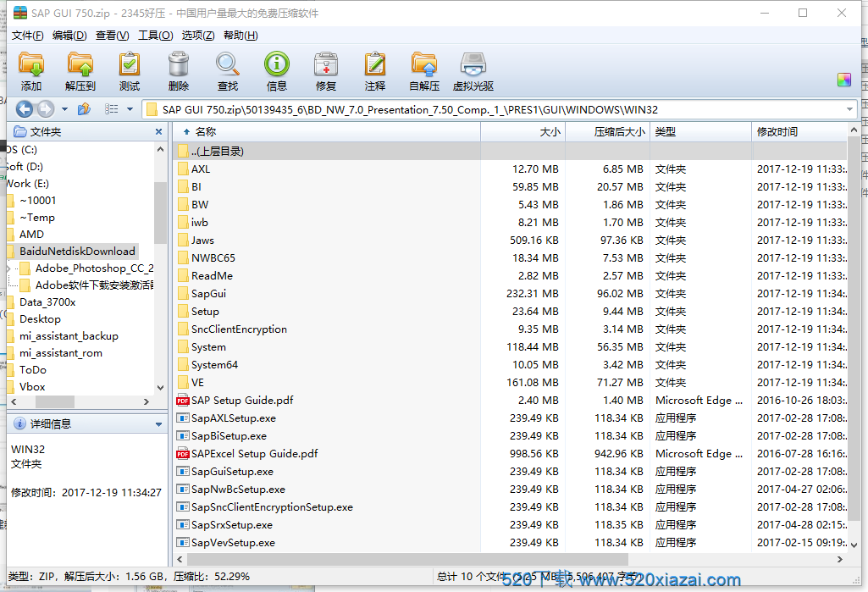Open the view mode dropdown arrow
Screen dimensions: 868x592
pos(130,109)
